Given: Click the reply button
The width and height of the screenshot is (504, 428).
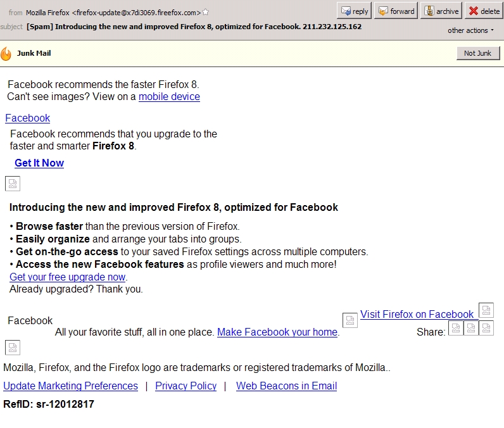Looking at the screenshot, I should pos(354,11).
